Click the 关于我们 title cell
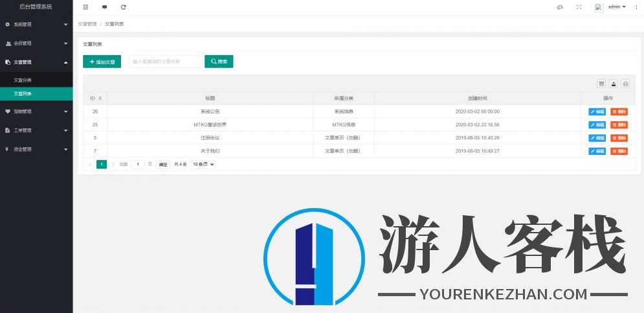The width and height of the screenshot is (644, 313). [x=210, y=151]
